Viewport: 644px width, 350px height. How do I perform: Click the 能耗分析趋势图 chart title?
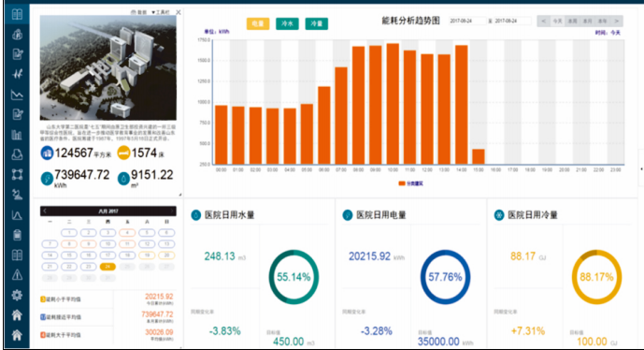click(410, 21)
